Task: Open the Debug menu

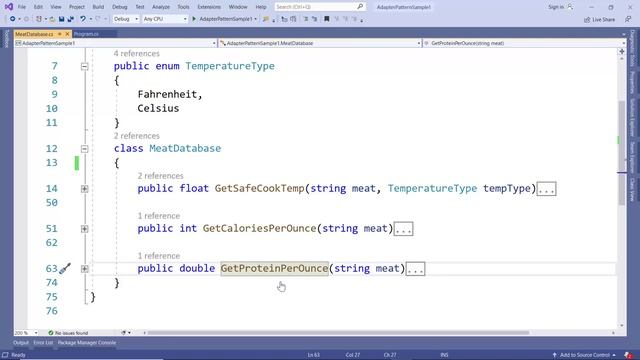Action: pyautogui.click(x=119, y=7)
